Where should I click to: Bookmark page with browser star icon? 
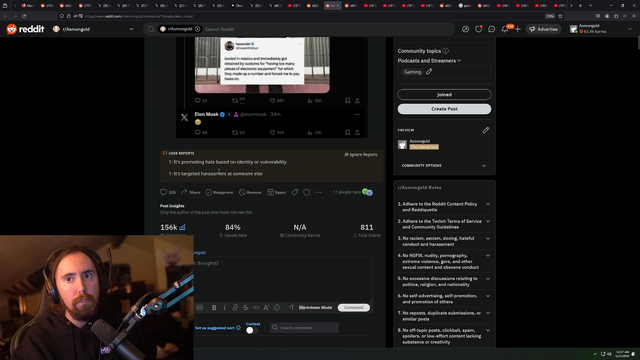click(x=560, y=16)
